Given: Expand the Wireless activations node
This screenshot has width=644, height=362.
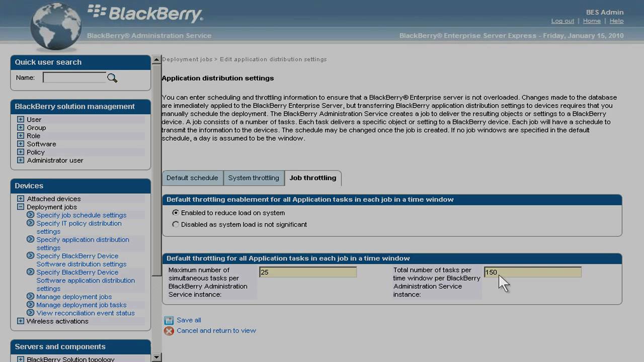Looking at the screenshot, I should click(21, 321).
